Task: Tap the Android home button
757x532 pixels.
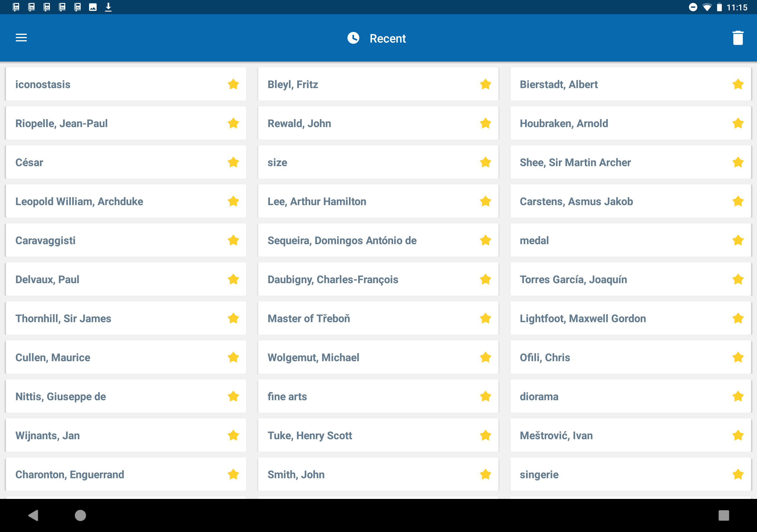Action: pos(80,515)
